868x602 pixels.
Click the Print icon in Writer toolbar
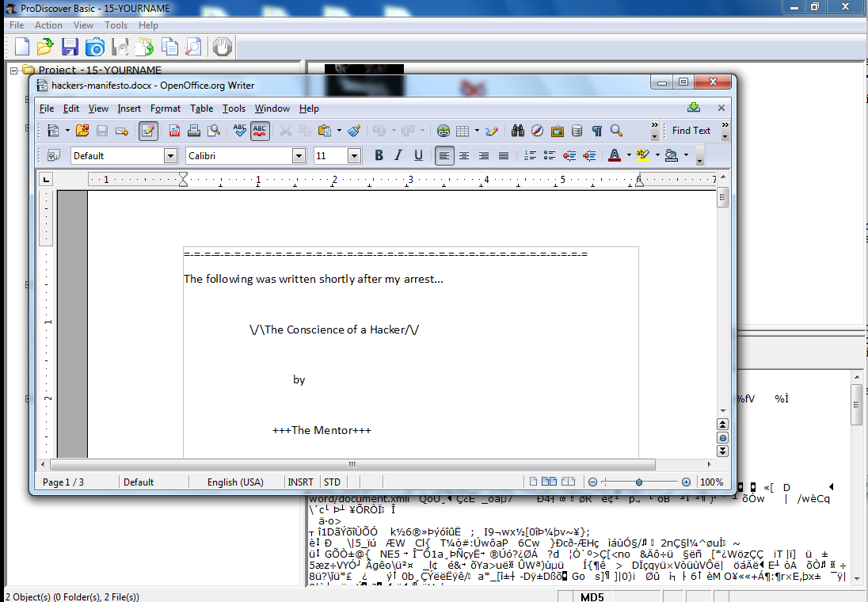tap(194, 131)
